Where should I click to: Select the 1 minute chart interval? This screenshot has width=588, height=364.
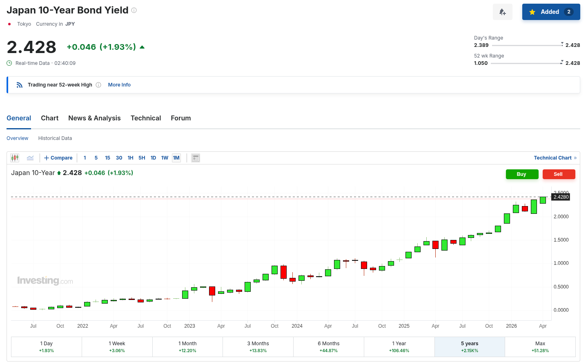click(x=85, y=158)
